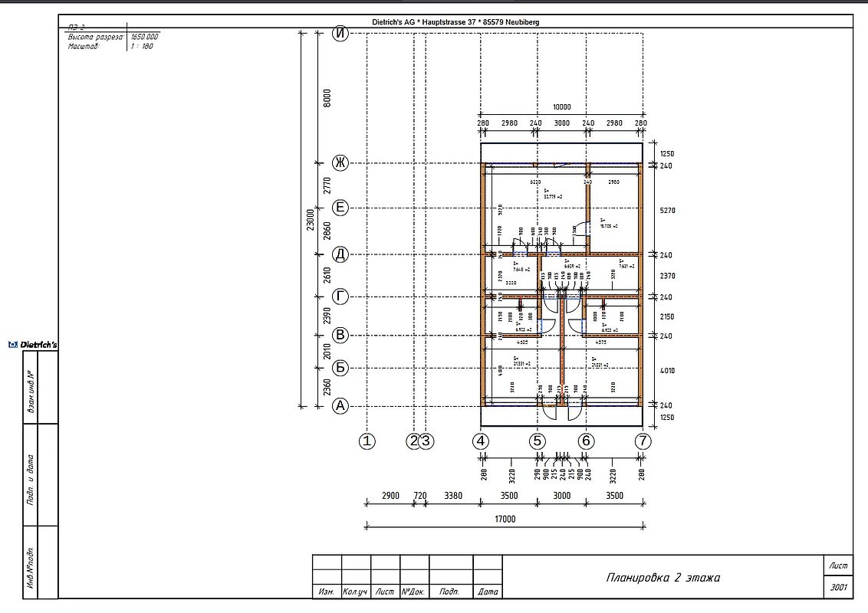The height and width of the screenshot is (613, 868).
Task: Select the 10000 building width dimension
Action: pyautogui.click(x=561, y=108)
